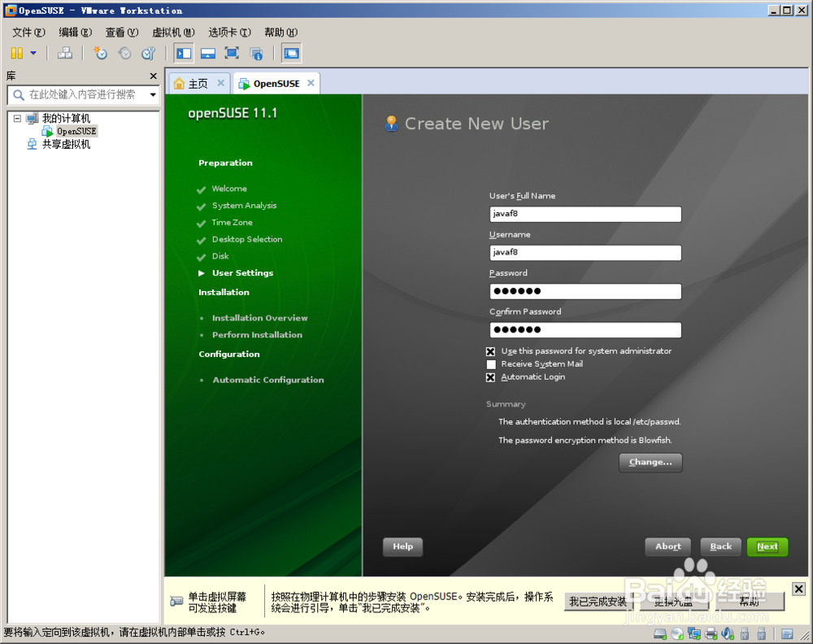Open the 虚拟机(M) menu
Screen dimensions: 813x644
(x=174, y=33)
